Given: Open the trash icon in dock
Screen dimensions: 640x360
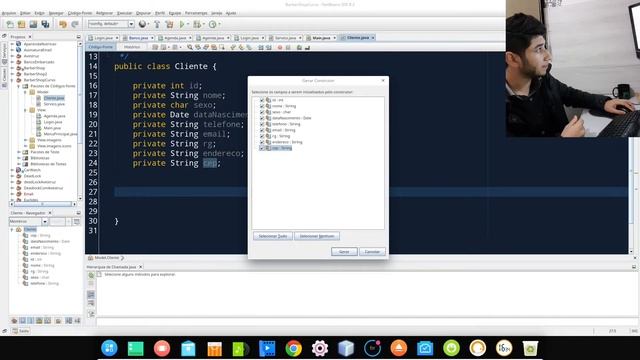Looking at the screenshot, I should click(530, 349).
